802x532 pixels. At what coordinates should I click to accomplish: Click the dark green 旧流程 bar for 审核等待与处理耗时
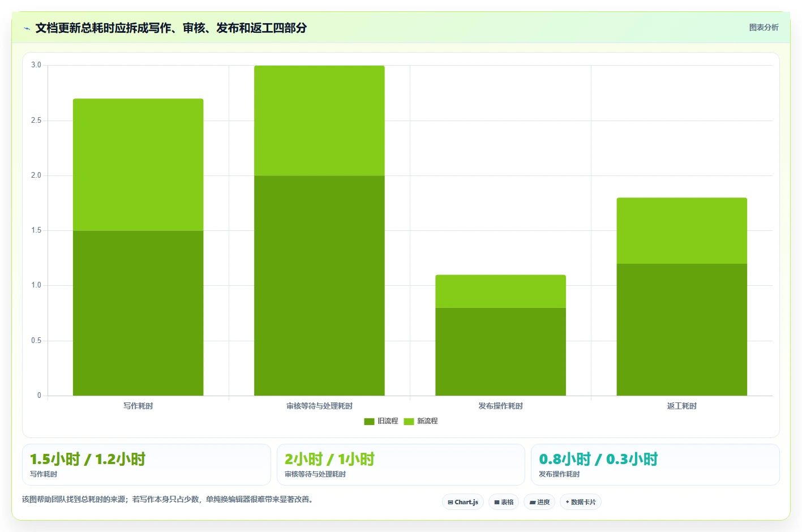[319, 286]
